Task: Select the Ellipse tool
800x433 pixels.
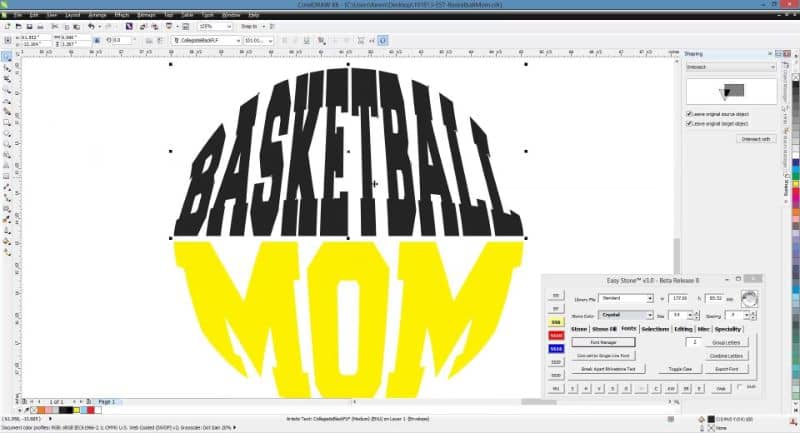Action: click(x=7, y=133)
